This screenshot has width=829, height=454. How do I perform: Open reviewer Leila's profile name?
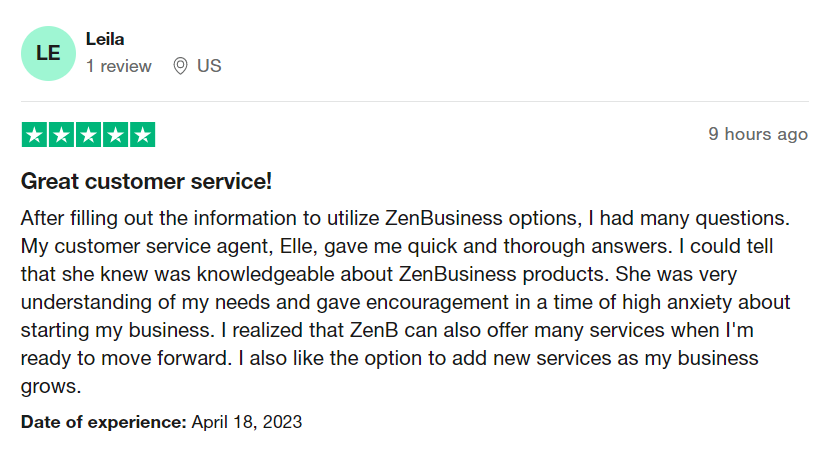click(105, 40)
